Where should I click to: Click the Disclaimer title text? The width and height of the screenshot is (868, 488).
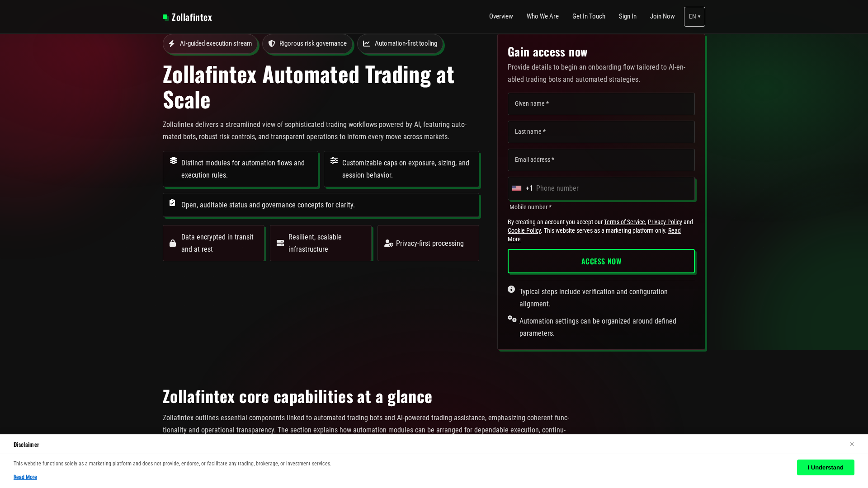tap(26, 445)
